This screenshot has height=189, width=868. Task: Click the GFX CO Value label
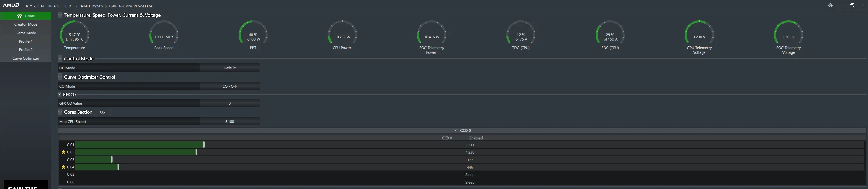point(71,103)
